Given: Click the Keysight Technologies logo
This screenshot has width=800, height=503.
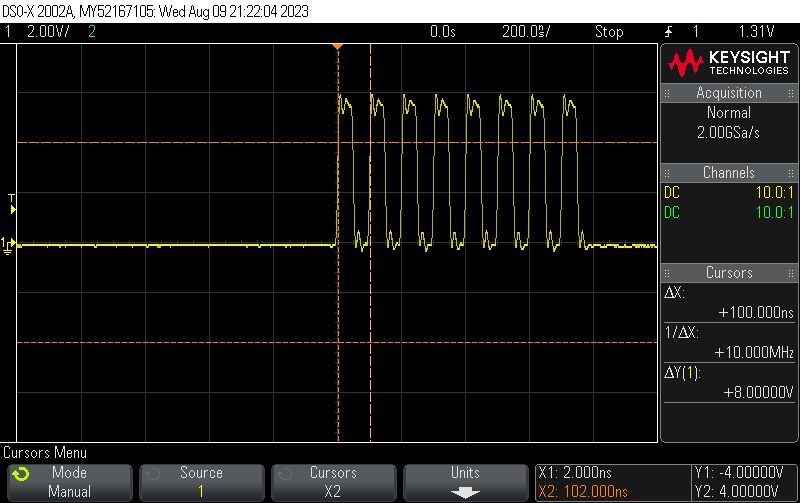Looking at the screenshot, I should [729, 63].
